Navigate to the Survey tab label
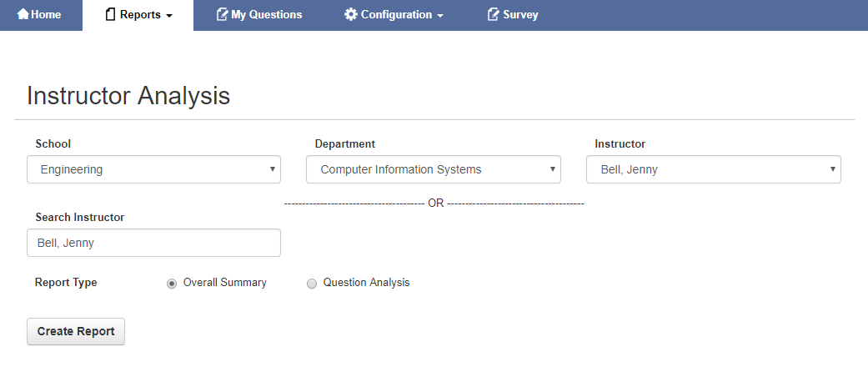 [x=520, y=15]
